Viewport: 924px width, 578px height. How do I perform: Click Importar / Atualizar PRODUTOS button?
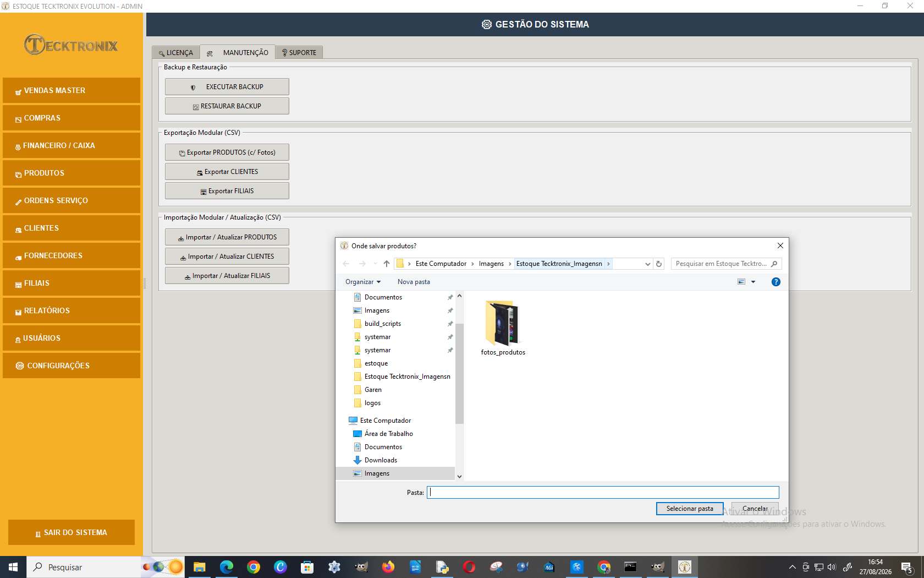click(227, 237)
